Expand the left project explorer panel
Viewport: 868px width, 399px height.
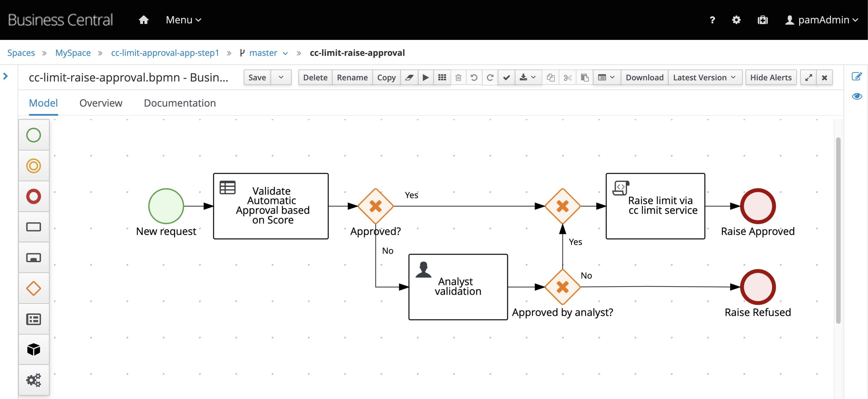point(5,76)
